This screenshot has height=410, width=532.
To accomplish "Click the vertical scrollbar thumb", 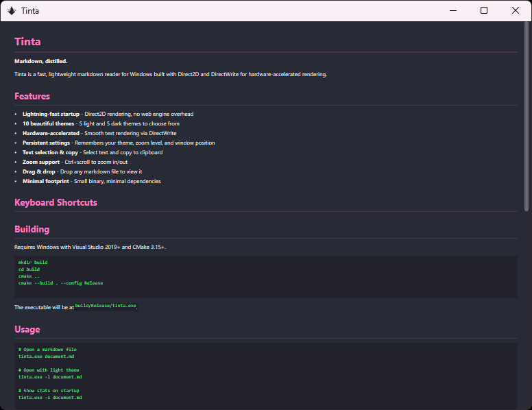I will [x=527, y=117].
